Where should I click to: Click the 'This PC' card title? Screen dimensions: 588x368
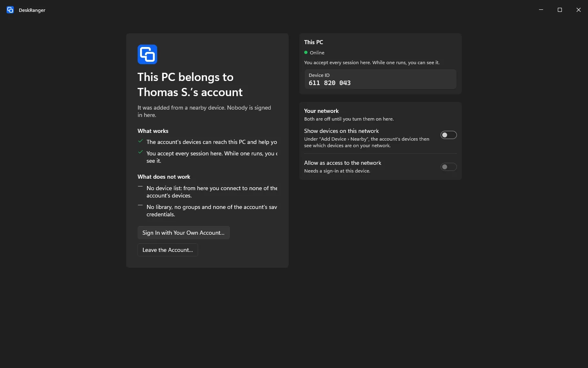click(x=314, y=42)
